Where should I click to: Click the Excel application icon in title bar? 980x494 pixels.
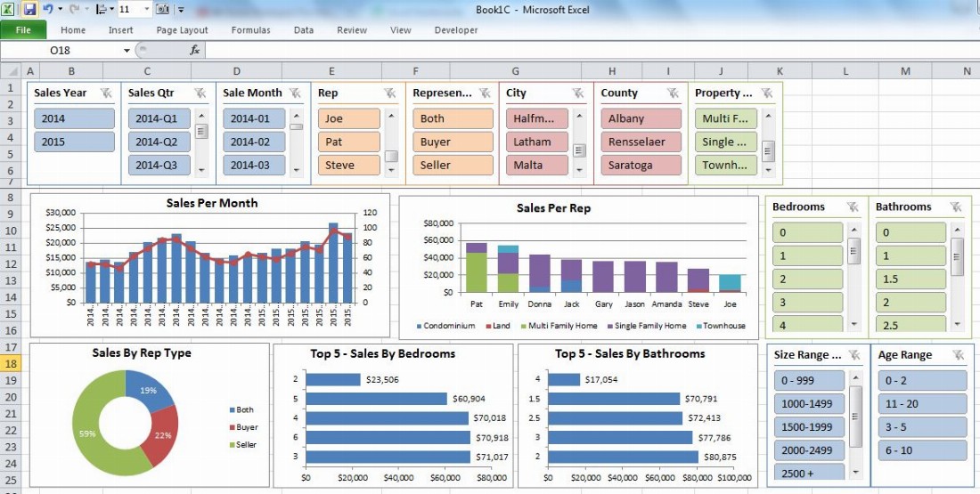click(x=8, y=9)
